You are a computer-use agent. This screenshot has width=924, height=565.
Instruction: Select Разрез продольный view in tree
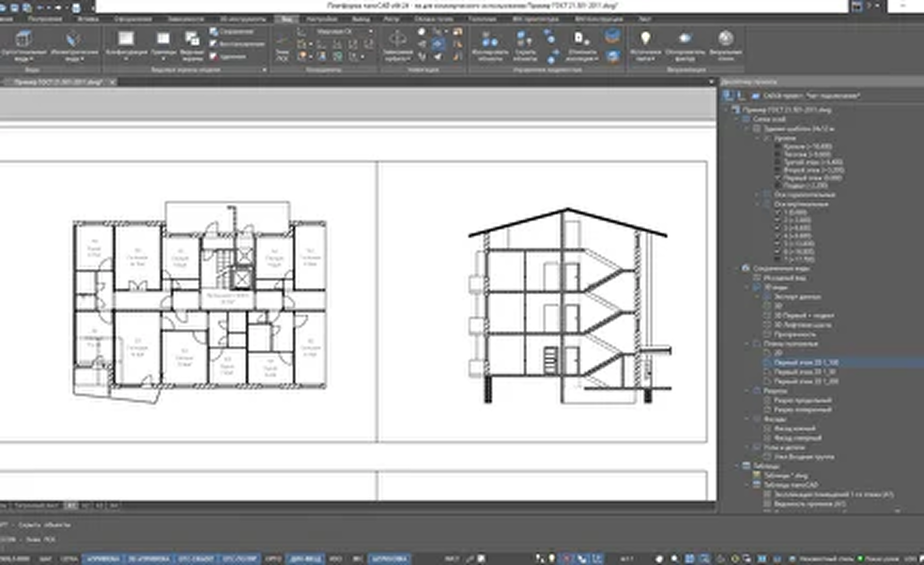(802, 400)
